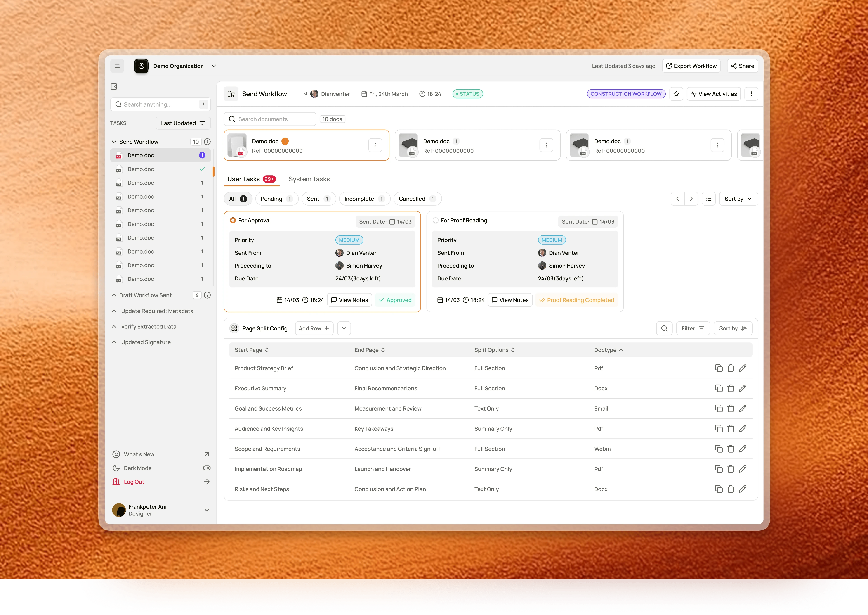Screen dimensions: 868x615
Task: Switch to list view icon
Action: tap(709, 199)
